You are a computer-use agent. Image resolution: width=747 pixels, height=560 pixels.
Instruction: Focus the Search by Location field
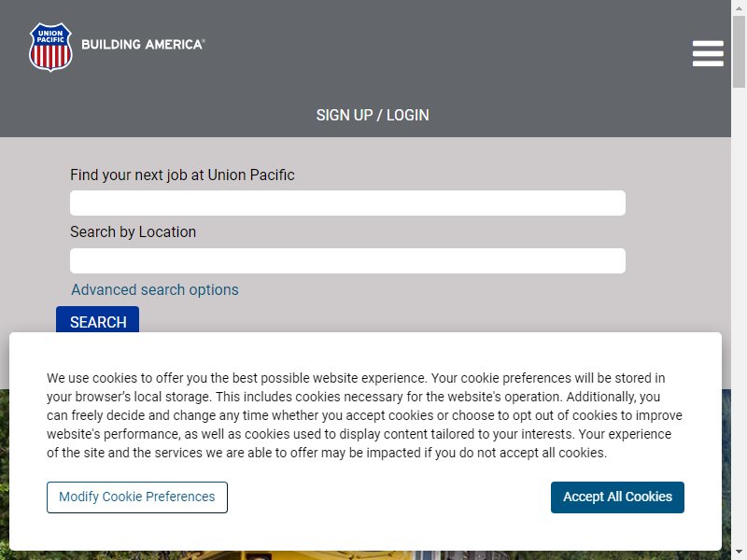click(x=347, y=260)
